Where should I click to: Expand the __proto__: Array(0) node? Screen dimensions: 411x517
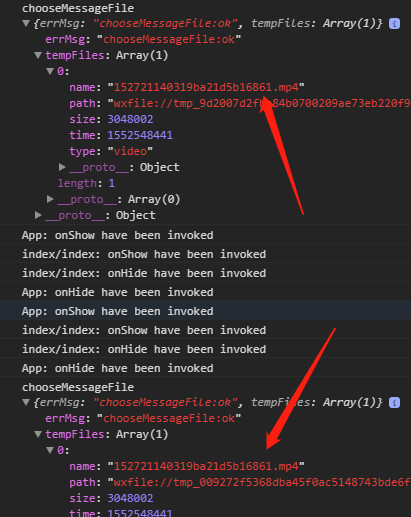click(x=50, y=199)
